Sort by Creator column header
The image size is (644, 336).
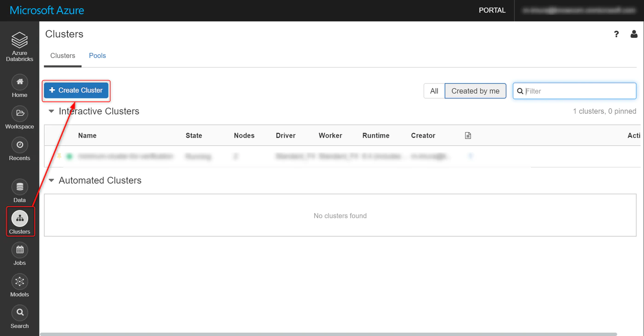(423, 135)
